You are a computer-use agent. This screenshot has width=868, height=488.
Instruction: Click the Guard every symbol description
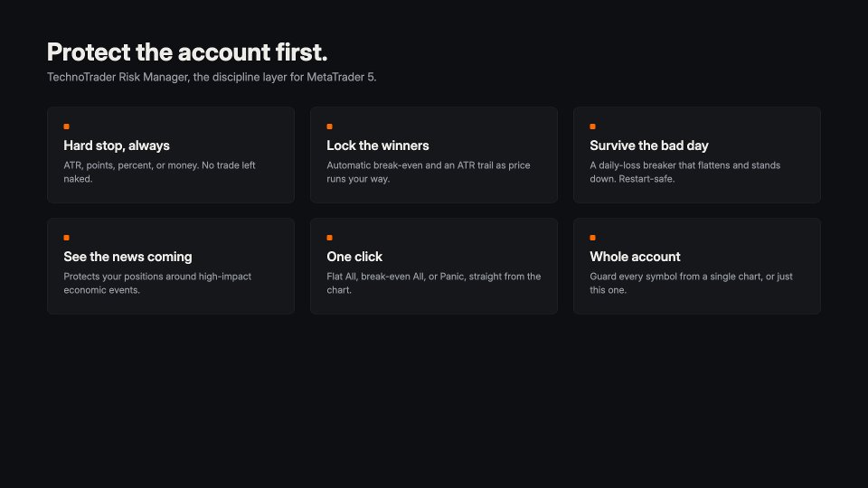[691, 283]
